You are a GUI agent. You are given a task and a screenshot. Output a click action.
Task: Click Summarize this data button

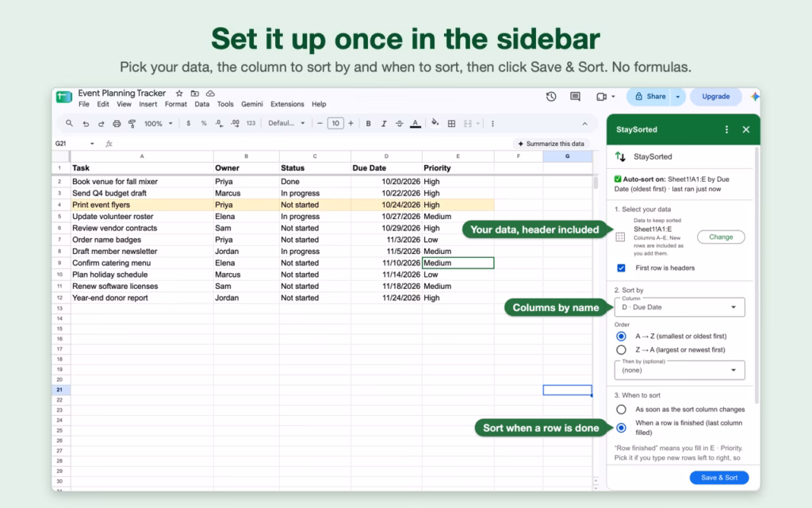click(x=551, y=144)
